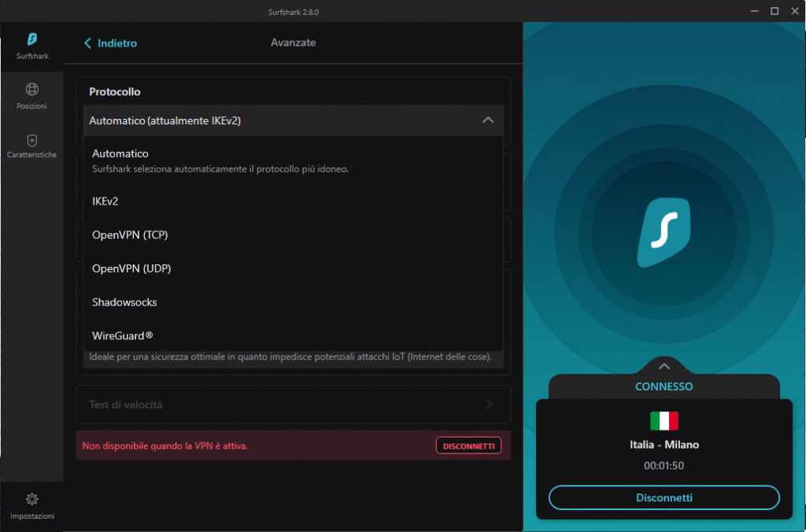Screen dimensions: 806x532
Task: Click the Italia - Milano location text
Action: (664, 445)
